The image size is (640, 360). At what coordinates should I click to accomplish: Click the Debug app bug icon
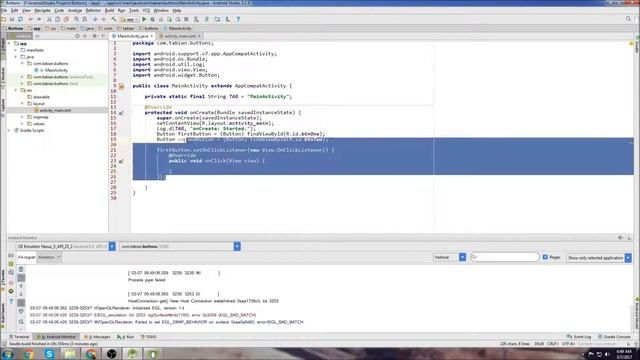pos(152,19)
